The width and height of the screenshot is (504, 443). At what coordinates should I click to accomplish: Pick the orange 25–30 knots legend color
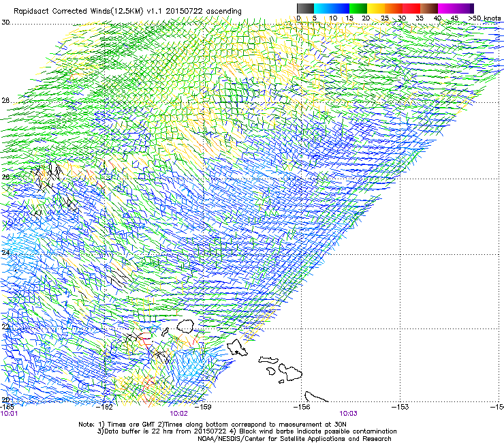(x=394, y=8)
